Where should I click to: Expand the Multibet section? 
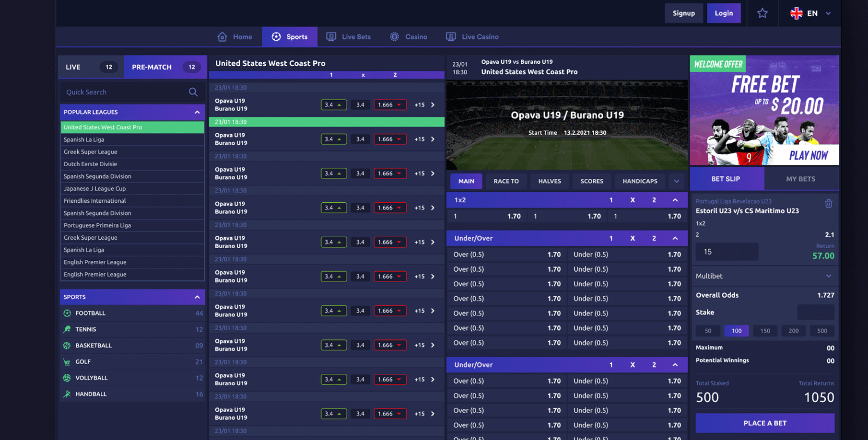829,276
